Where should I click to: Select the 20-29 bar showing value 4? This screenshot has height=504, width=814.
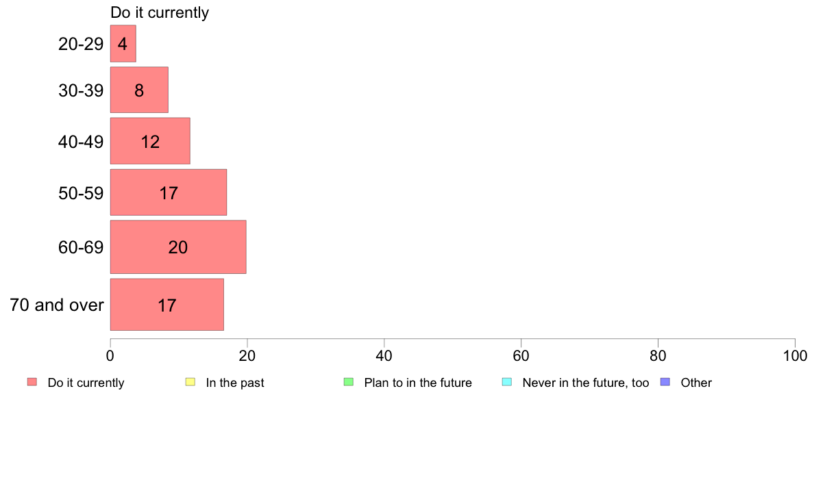tap(123, 44)
